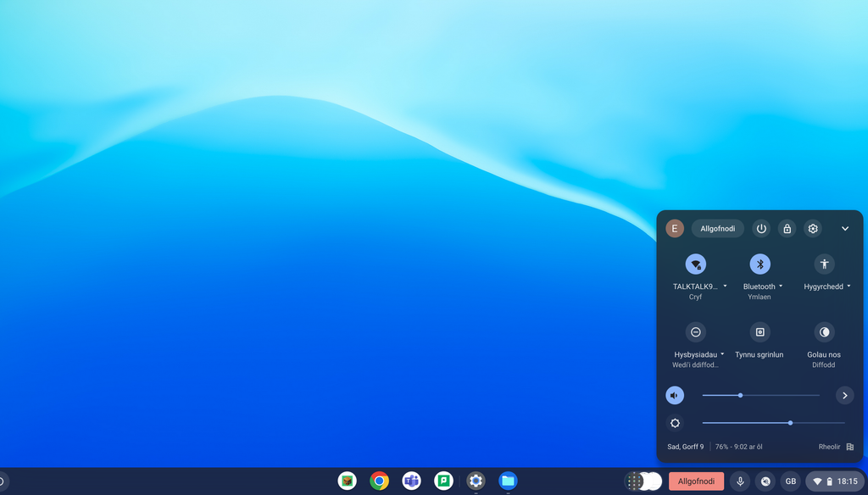Open the Files app on the shelf
This screenshot has width=868, height=495.
coord(508,481)
